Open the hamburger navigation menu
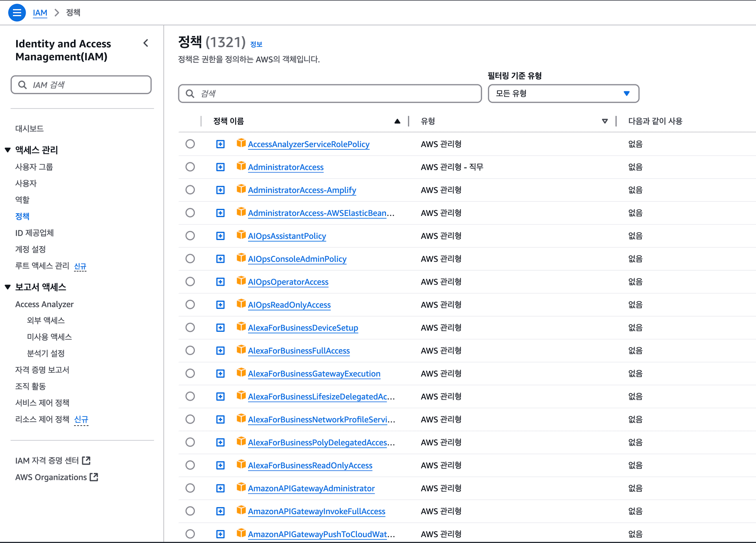The image size is (756, 543). tap(17, 13)
